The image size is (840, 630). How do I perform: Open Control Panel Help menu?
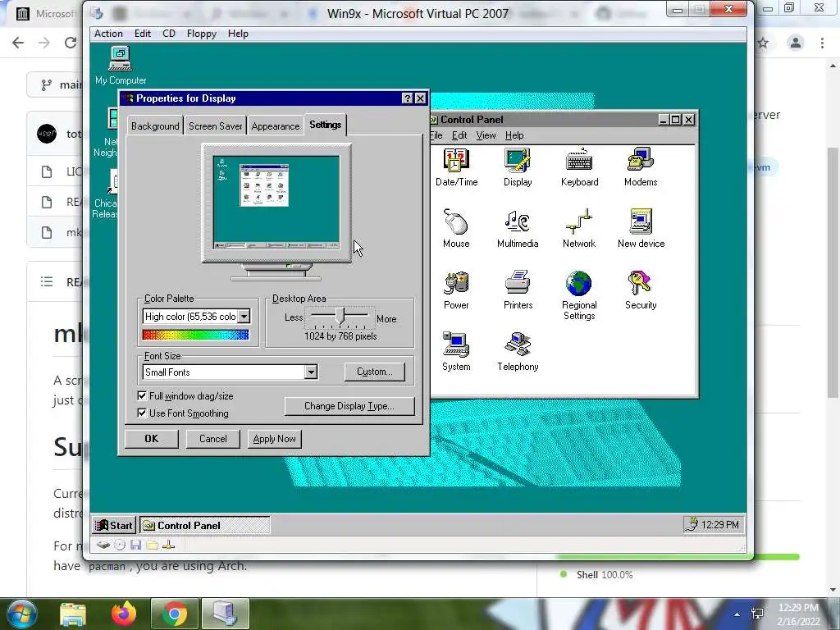tap(514, 135)
